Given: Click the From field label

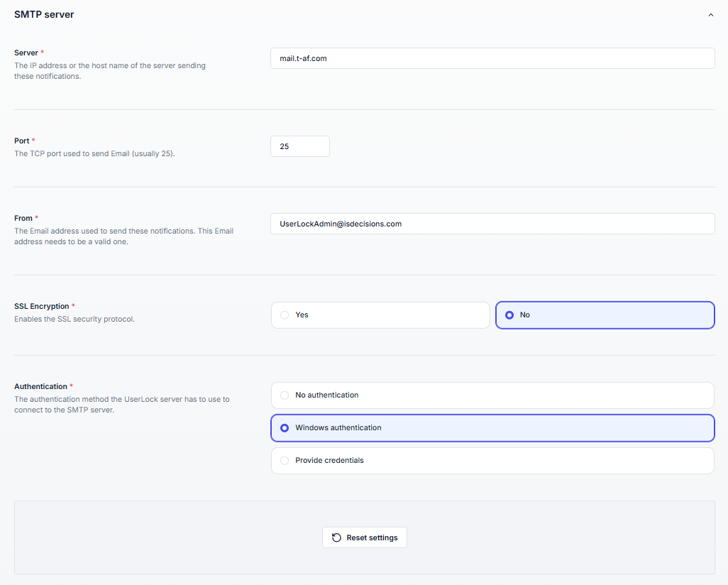Looking at the screenshot, I should click(23, 218).
